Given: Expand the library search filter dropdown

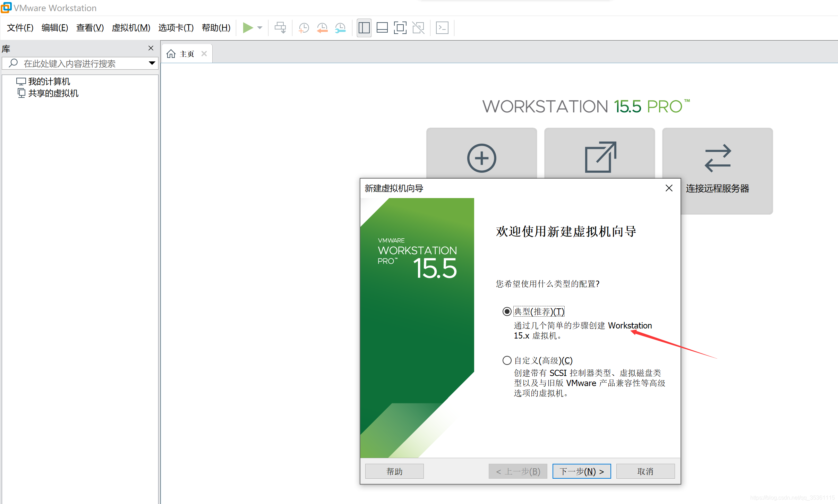Looking at the screenshot, I should [x=152, y=63].
